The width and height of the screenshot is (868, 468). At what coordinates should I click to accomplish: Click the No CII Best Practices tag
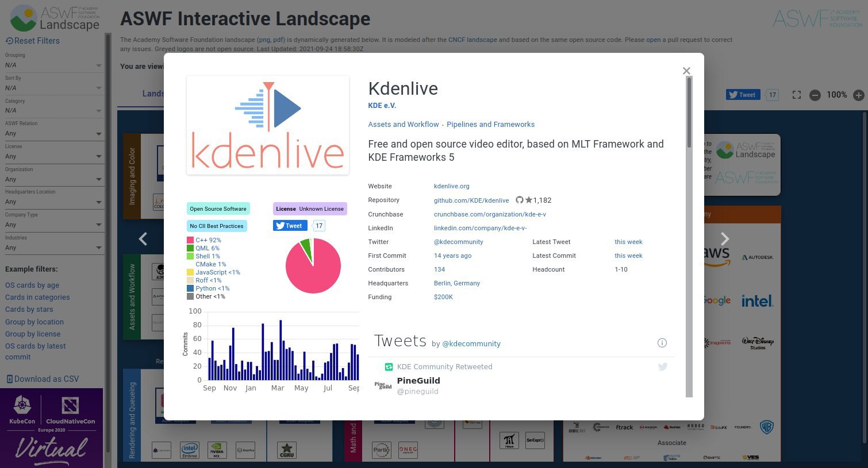point(217,226)
